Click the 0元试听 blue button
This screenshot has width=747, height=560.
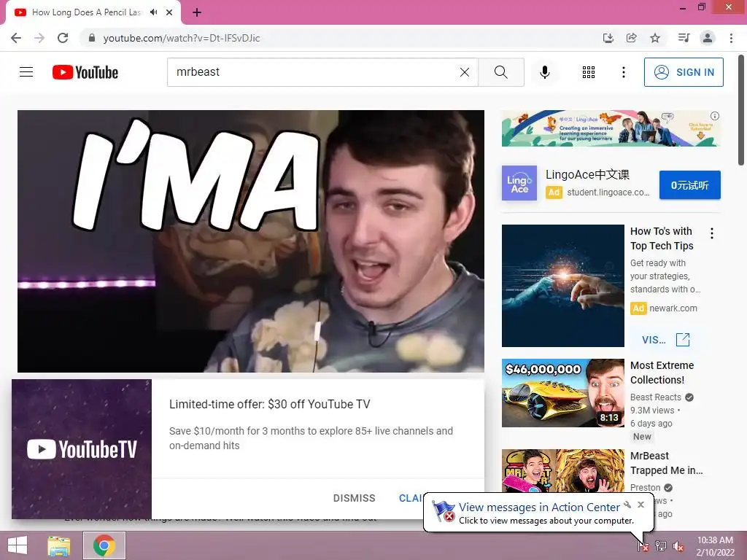point(690,184)
